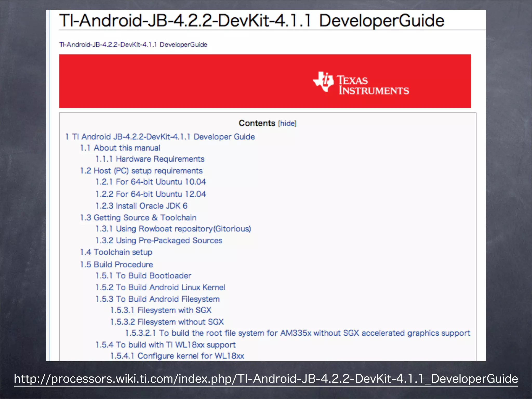Click the page title TI-Android-JB-4.2.2-DevKit-4.1.1 DeveloperGuide heading
Screen dimensions: 532x399
pos(252,20)
